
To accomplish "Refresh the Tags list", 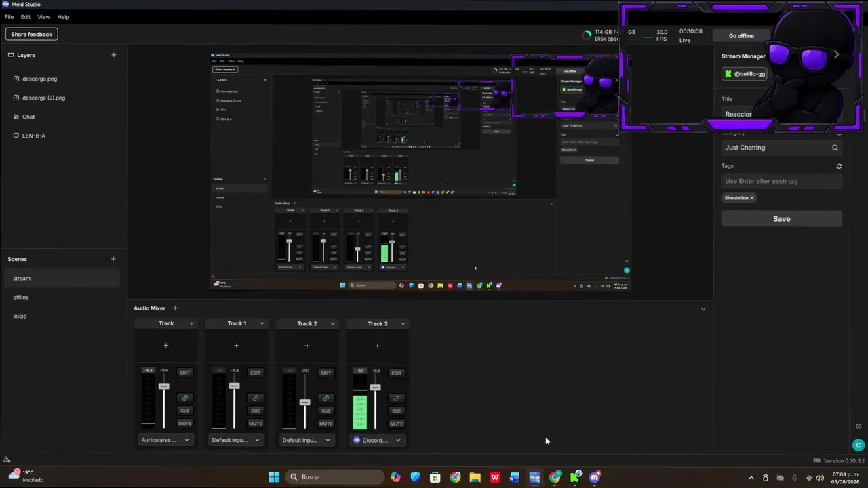I will click(839, 166).
